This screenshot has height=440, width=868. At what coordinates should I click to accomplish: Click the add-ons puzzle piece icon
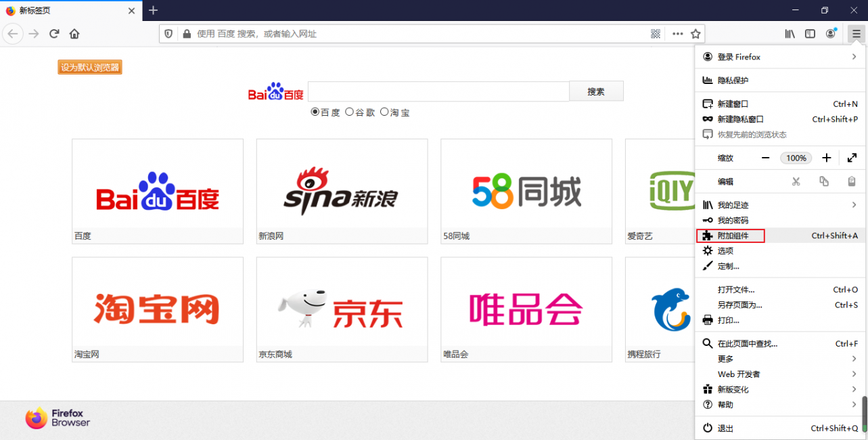coord(708,236)
